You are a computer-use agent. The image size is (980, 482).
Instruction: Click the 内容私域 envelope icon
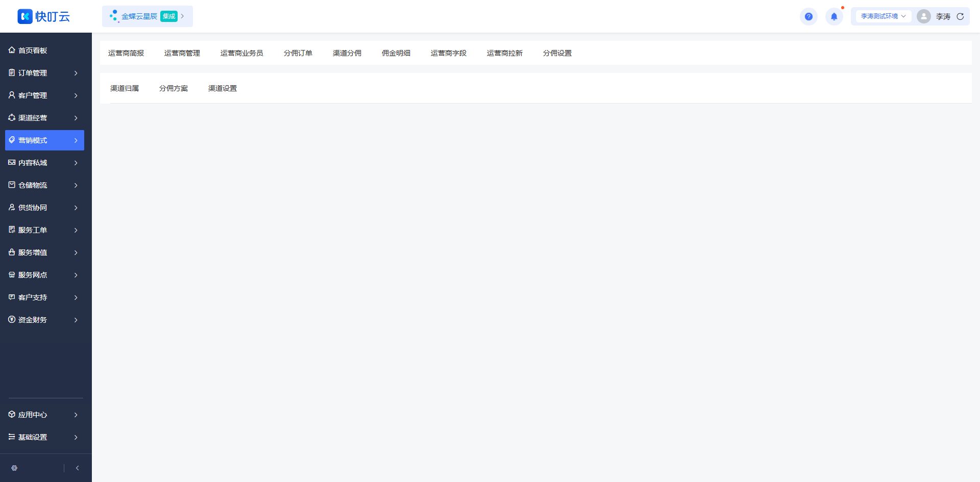click(12, 162)
